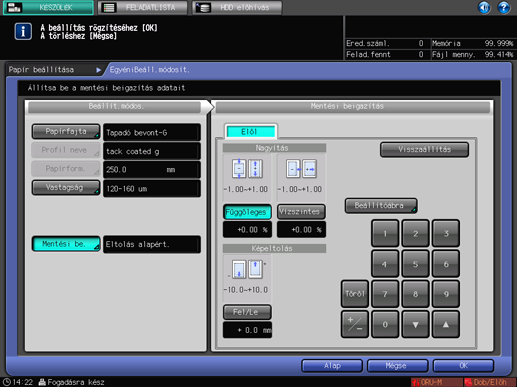This screenshot has height=387, width=517.
Task: Click the Alap button
Action: (332, 366)
